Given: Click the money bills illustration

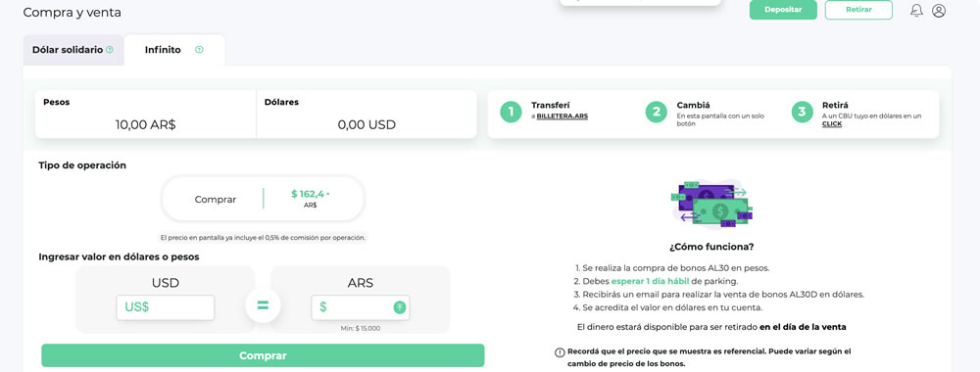Looking at the screenshot, I should [711, 204].
